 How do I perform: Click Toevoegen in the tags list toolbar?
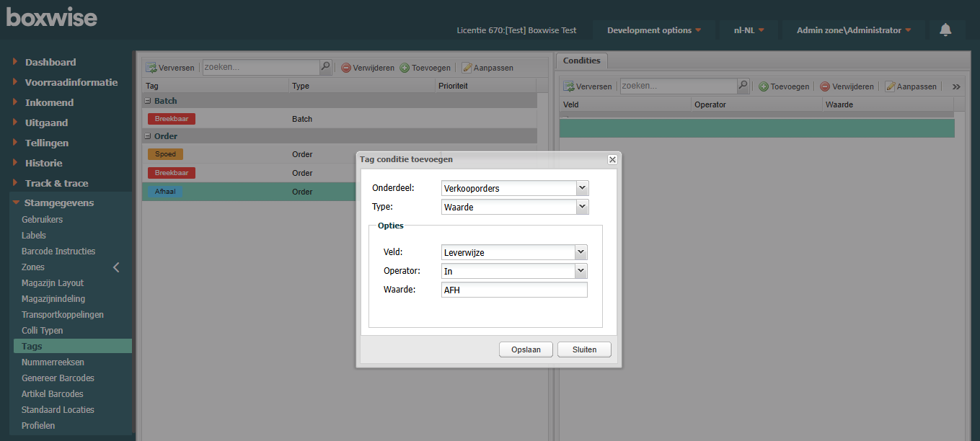[425, 68]
